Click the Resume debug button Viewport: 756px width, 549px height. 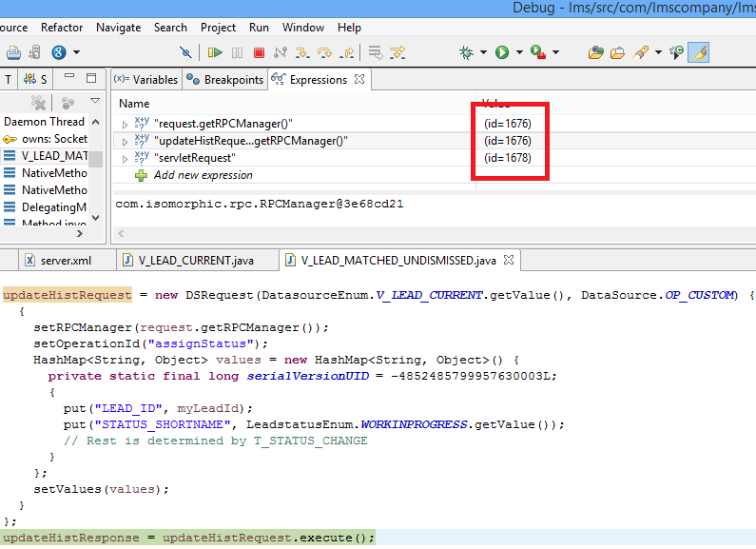pyautogui.click(x=216, y=52)
